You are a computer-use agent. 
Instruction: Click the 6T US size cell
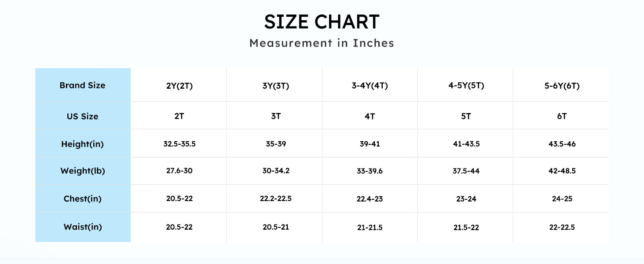(x=562, y=117)
